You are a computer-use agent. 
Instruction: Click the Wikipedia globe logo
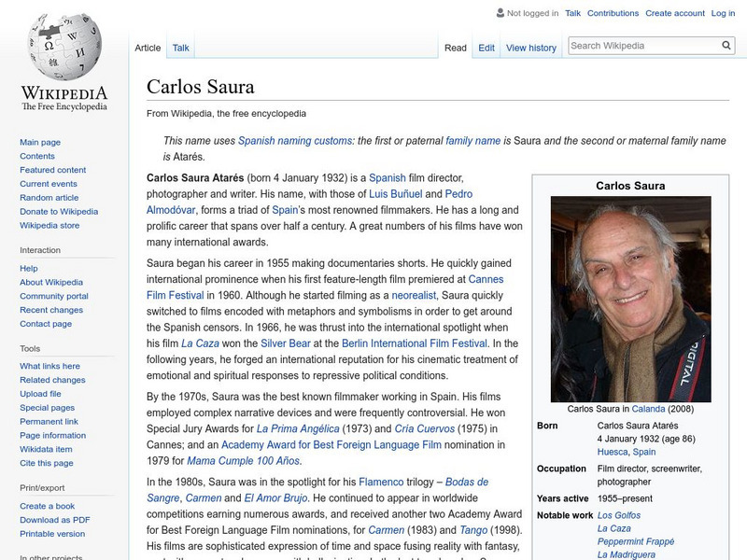[64, 47]
